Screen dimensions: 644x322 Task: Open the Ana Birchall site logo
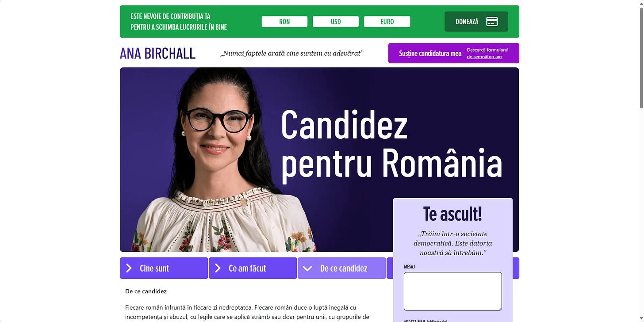pyautogui.click(x=157, y=54)
